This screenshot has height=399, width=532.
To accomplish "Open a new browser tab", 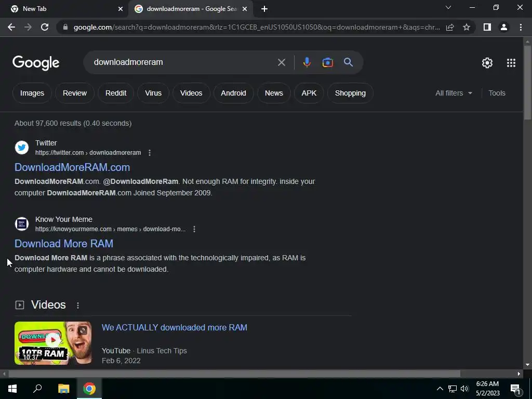I will click(264, 9).
